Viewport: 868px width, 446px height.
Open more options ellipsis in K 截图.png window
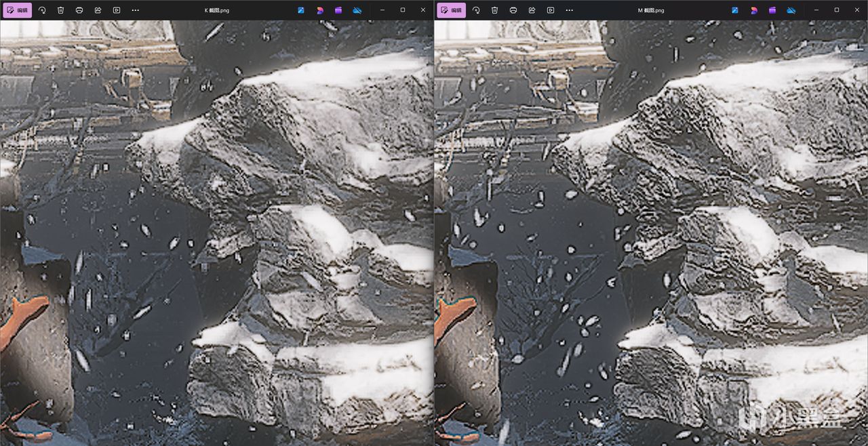(x=135, y=10)
